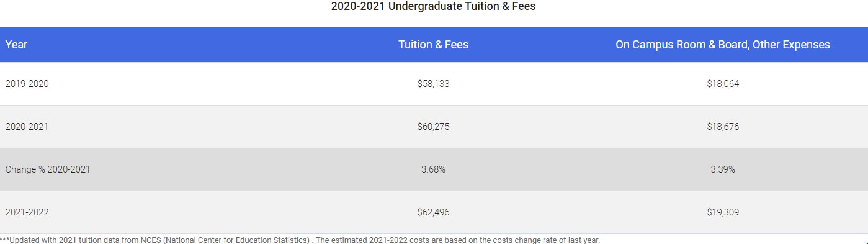This screenshot has height=244, width=868.
Task: Select the Change % 2020-2021 row label
Action: (x=48, y=169)
